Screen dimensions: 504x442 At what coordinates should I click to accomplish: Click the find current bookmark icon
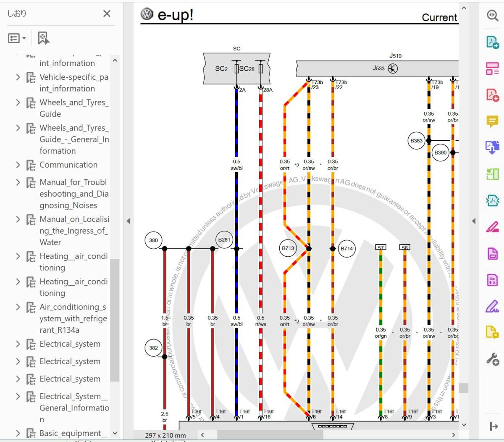pos(43,38)
